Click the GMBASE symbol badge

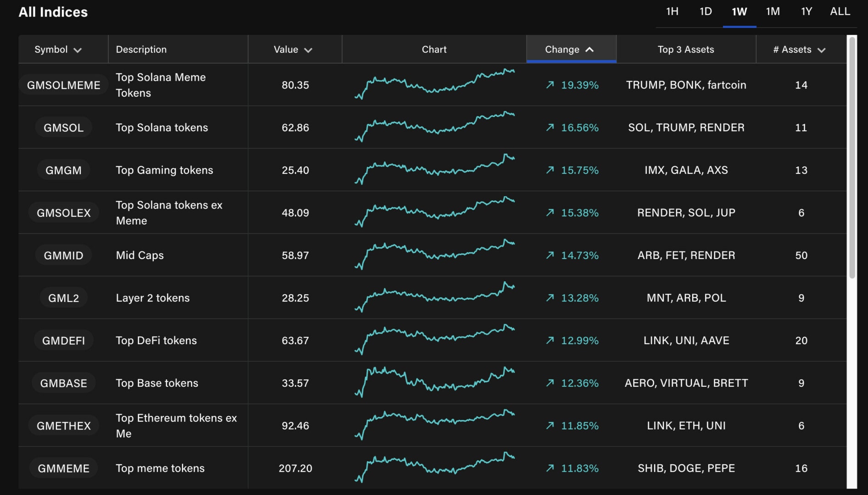63,383
